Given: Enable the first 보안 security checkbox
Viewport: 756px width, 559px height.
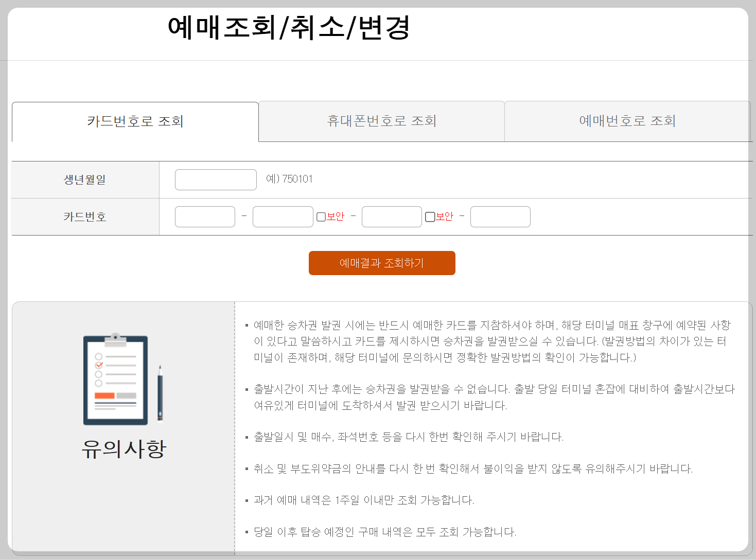Looking at the screenshot, I should pyautogui.click(x=320, y=217).
